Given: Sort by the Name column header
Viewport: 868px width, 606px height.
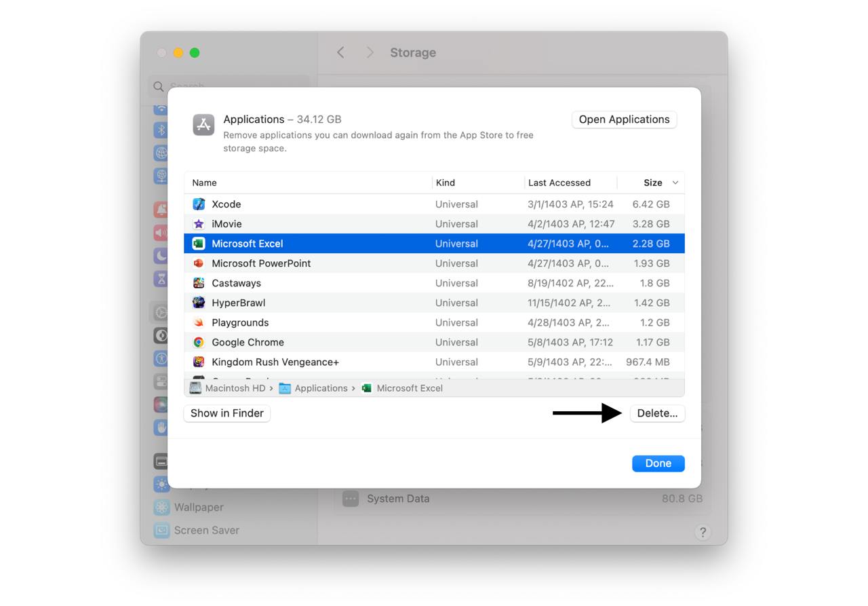Looking at the screenshot, I should (204, 183).
